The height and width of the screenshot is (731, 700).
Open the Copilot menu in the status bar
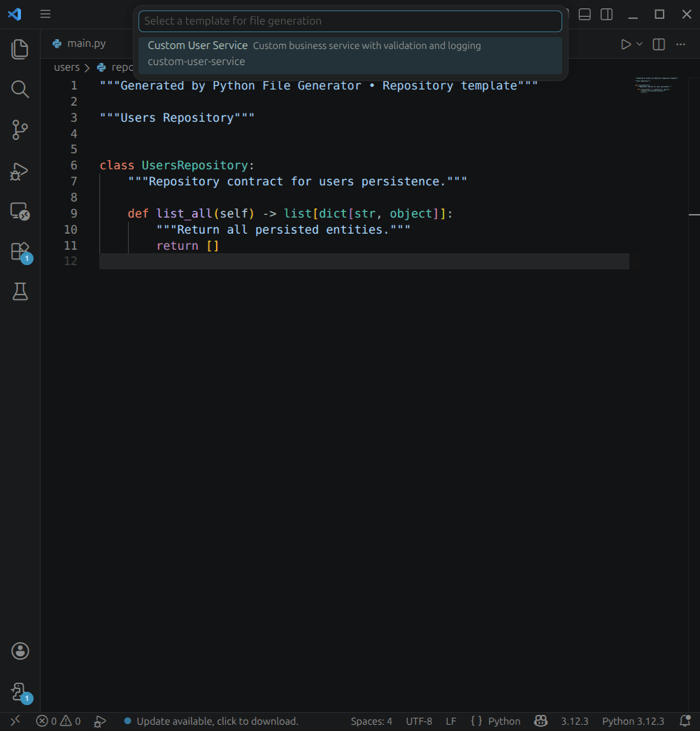click(541, 721)
